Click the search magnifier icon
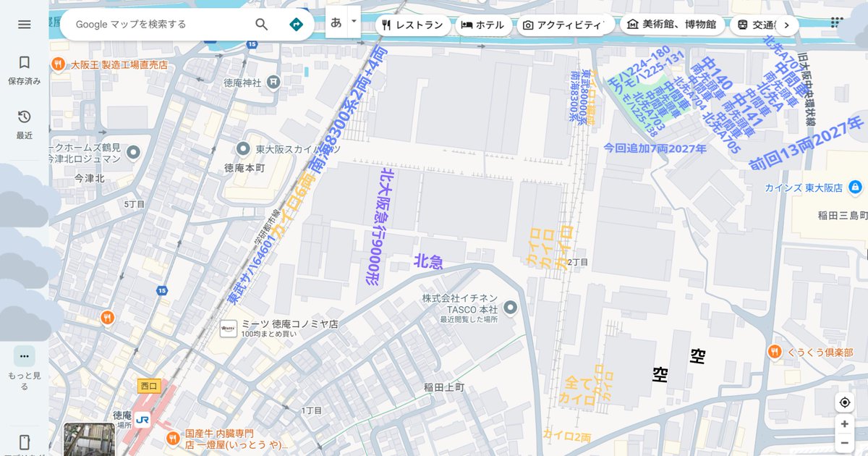Screen dimensions: 868x456 pyautogui.click(x=262, y=24)
